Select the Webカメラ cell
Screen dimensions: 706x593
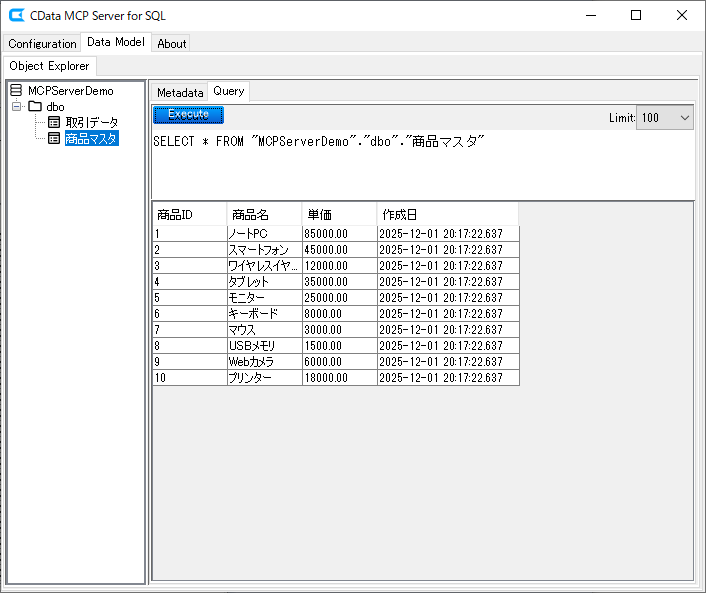click(265, 362)
